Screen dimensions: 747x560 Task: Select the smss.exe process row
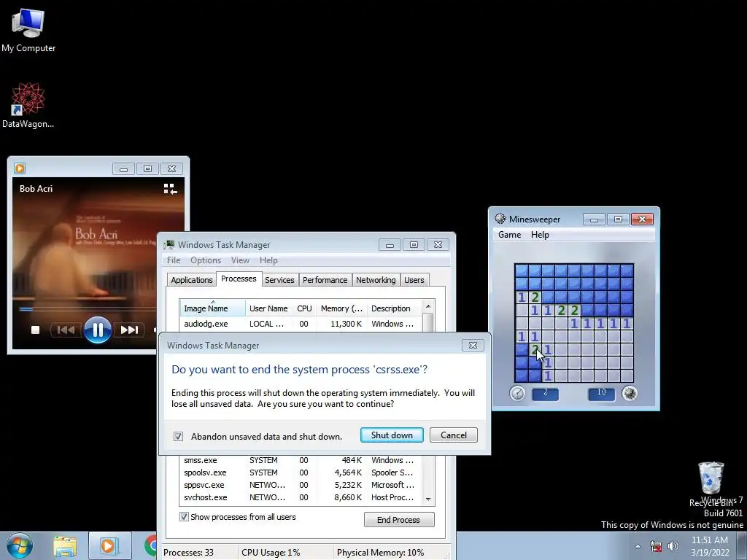[301, 460]
